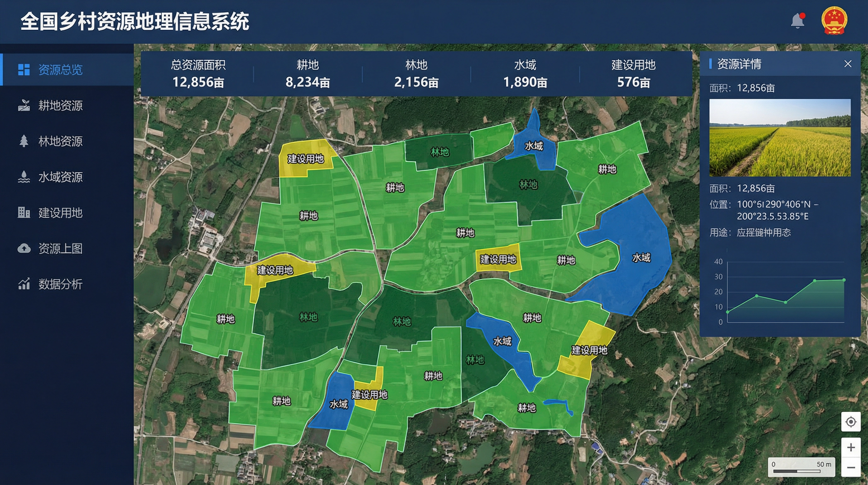This screenshot has width=868, height=485.
Task: Open the 林地 2,156亩 stat card
Action: (x=418, y=74)
